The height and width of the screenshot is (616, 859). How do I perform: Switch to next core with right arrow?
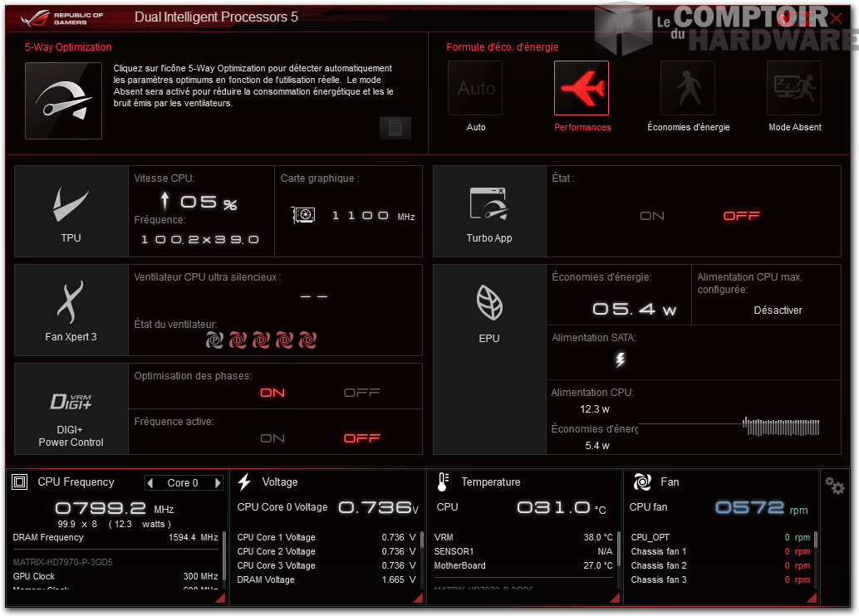point(218,482)
